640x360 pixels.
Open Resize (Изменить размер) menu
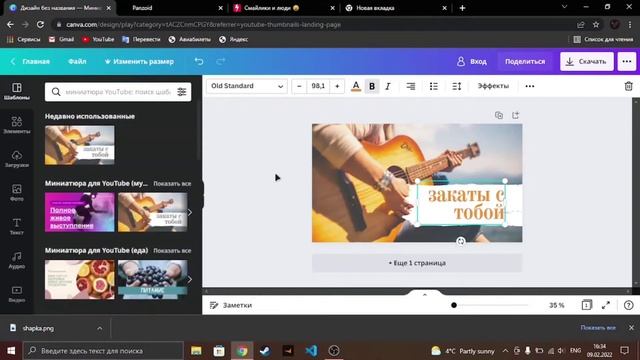[139, 61]
